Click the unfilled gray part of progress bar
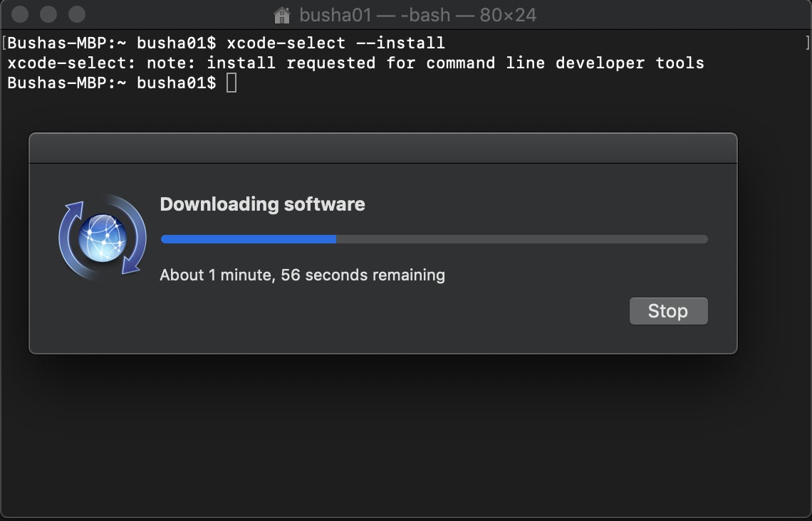 (x=521, y=239)
